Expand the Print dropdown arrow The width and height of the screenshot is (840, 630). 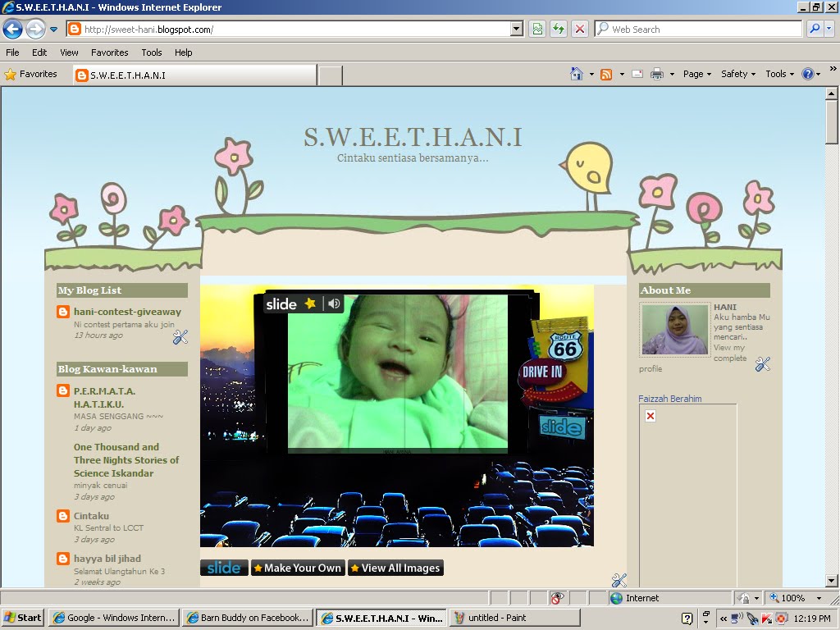[672, 75]
